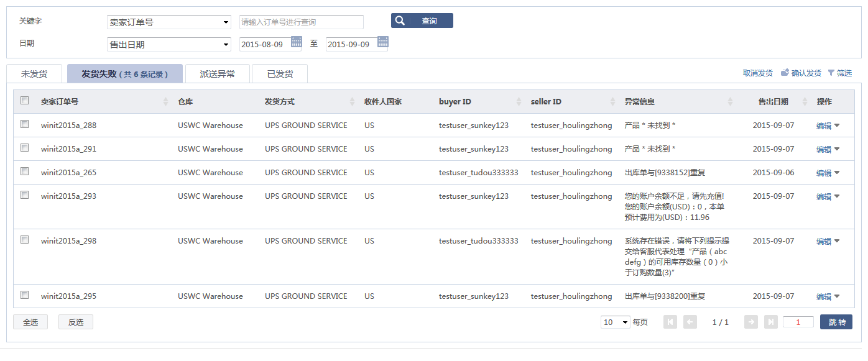868x361 pixels.
Task: Click the 系统存在错误 error message
Action: pos(677,257)
